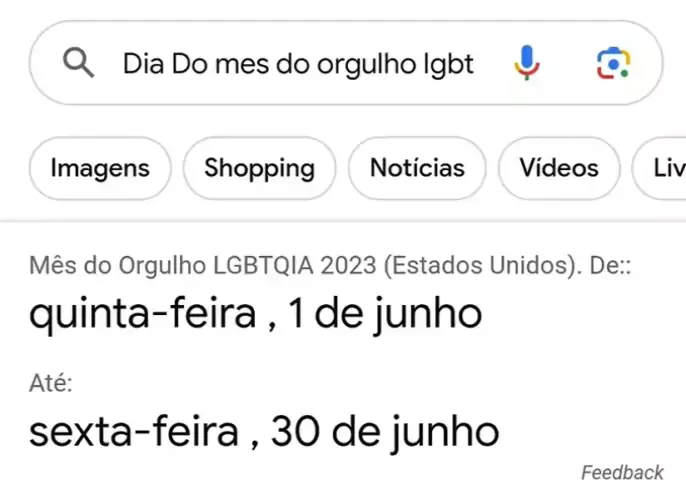The height and width of the screenshot is (480, 686).
Task: Place cursor on "Dia" in search query
Action: [144, 65]
